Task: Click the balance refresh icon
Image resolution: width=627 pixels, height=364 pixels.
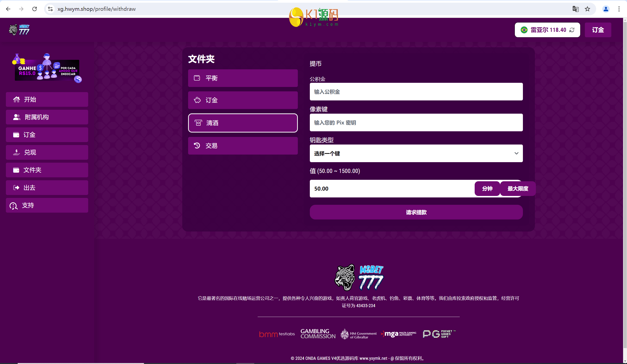Action: point(572,30)
